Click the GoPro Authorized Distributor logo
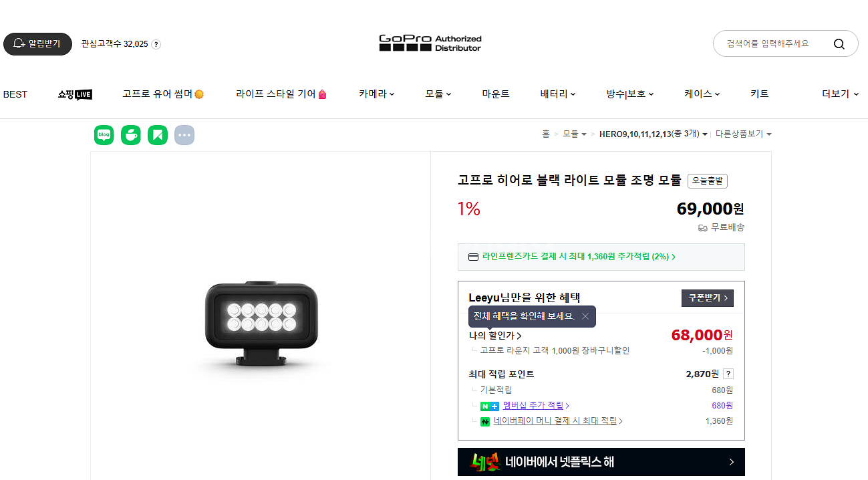 tap(430, 43)
